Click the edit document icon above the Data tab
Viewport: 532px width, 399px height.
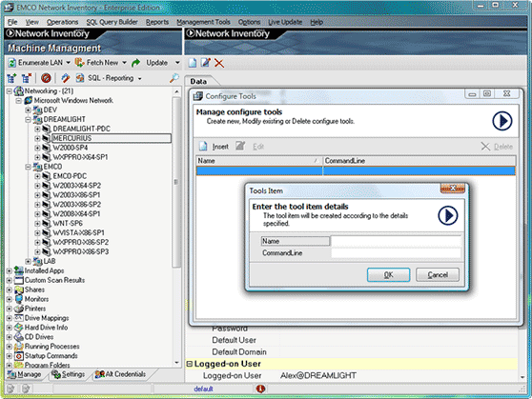coord(205,63)
